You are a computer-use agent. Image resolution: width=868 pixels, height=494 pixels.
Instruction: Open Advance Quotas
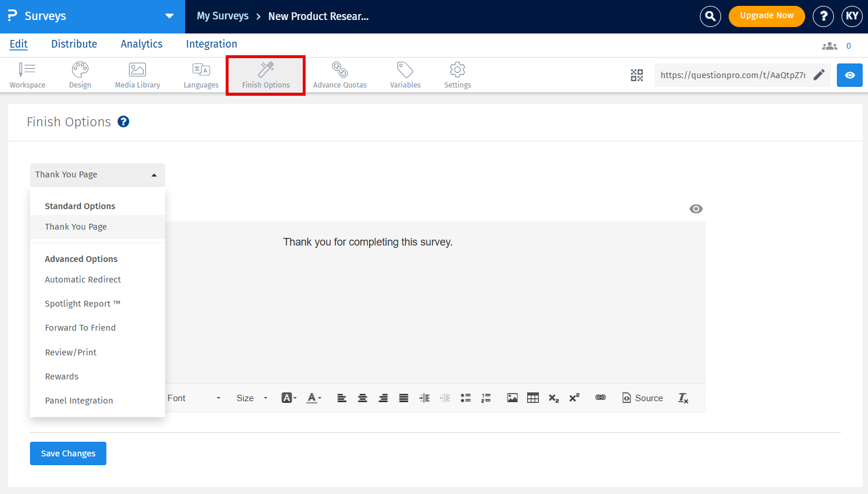click(x=340, y=75)
